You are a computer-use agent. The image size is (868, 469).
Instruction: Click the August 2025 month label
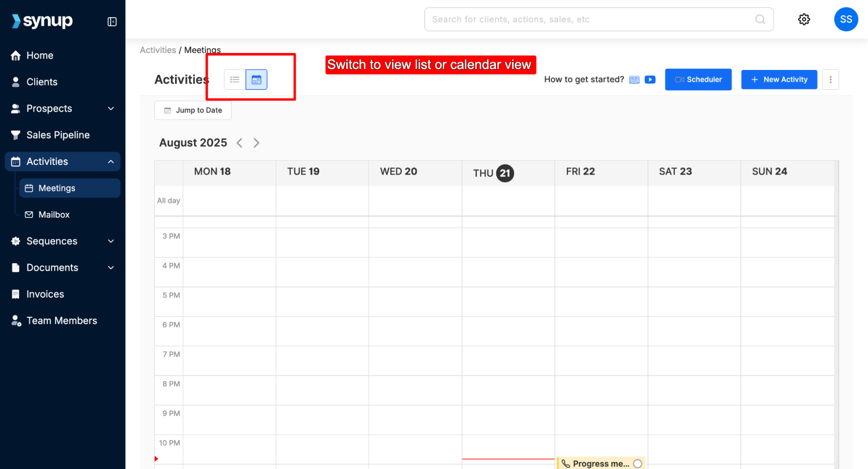pos(193,143)
